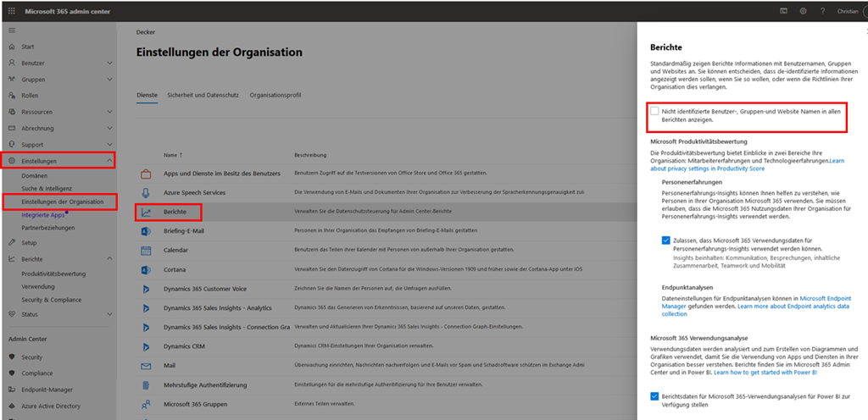Screen dimensions: 868x420
Task: Click the Briefing-E-Mail Outlook icon
Action: (x=146, y=231)
